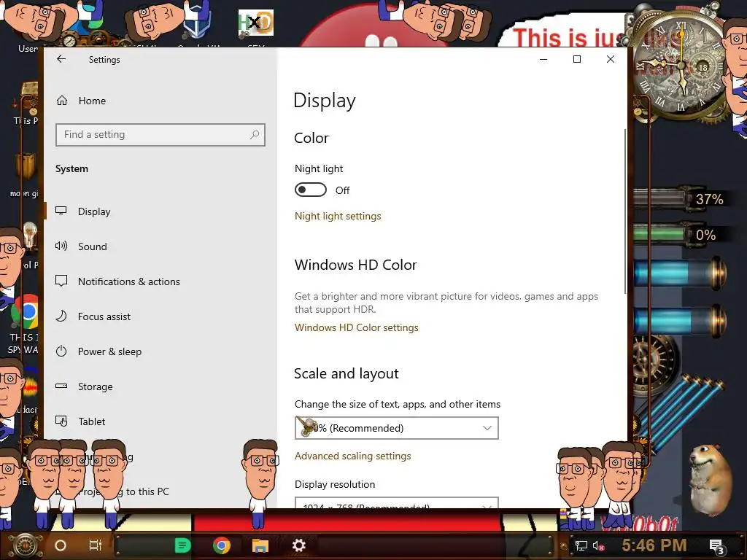This screenshot has width=747, height=560.
Task: Open Windows HD Color settings link
Action: (356, 327)
